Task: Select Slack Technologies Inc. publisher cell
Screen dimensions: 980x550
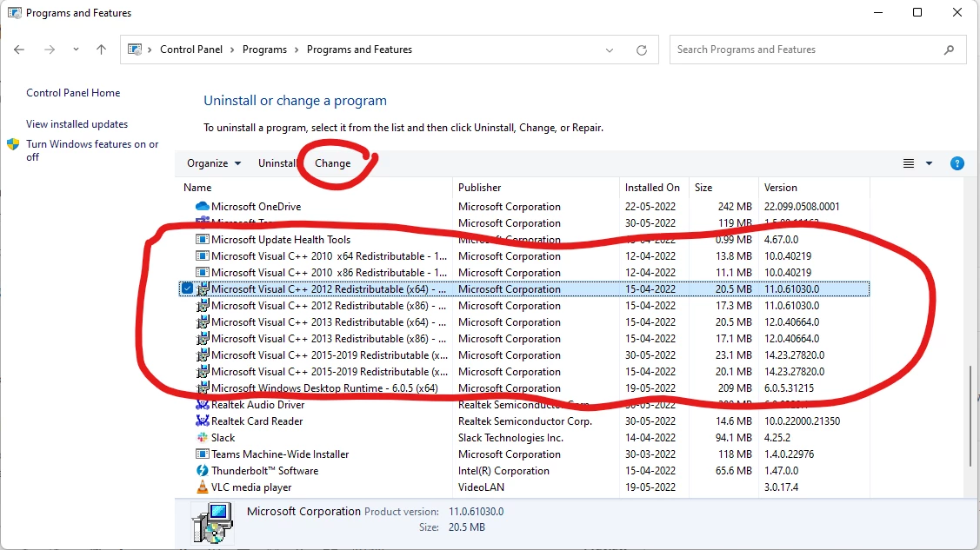Action: click(510, 438)
